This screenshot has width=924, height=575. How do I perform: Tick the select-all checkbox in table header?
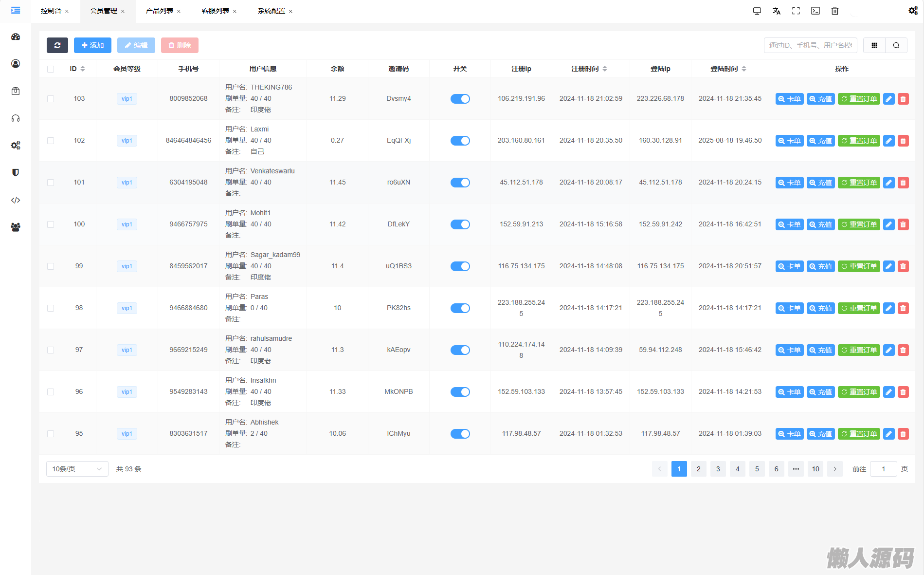coord(51,69)
